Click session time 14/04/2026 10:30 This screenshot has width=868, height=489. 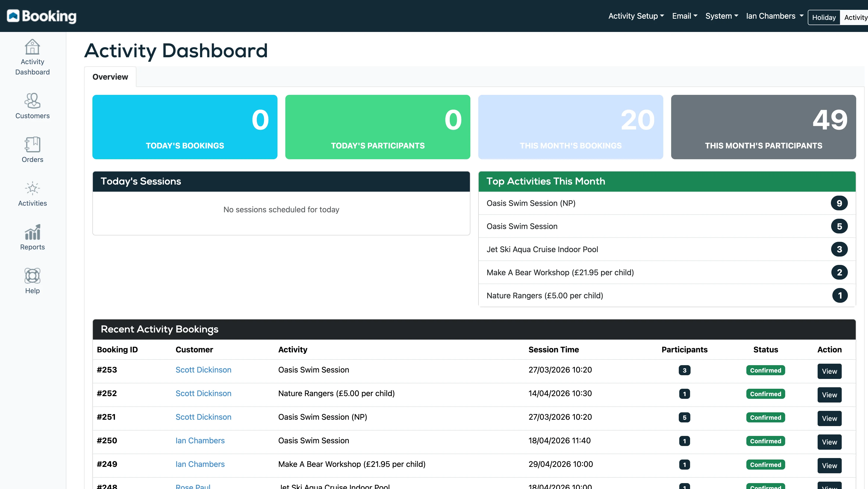point(560,393)
